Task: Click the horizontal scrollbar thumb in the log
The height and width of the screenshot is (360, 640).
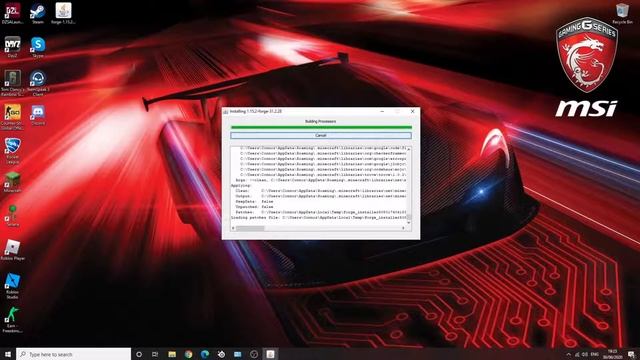Action: click(250, 228)
